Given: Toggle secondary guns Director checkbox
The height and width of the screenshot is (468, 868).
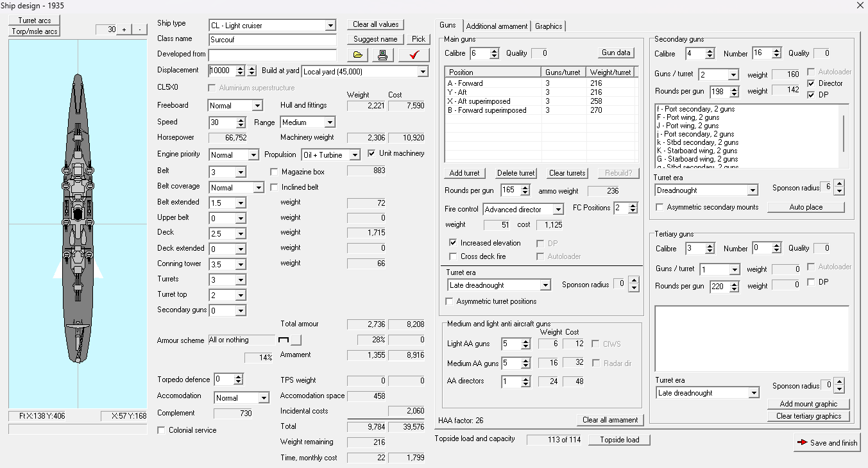Looking at the screenshot, I should [x=811, y=83].
